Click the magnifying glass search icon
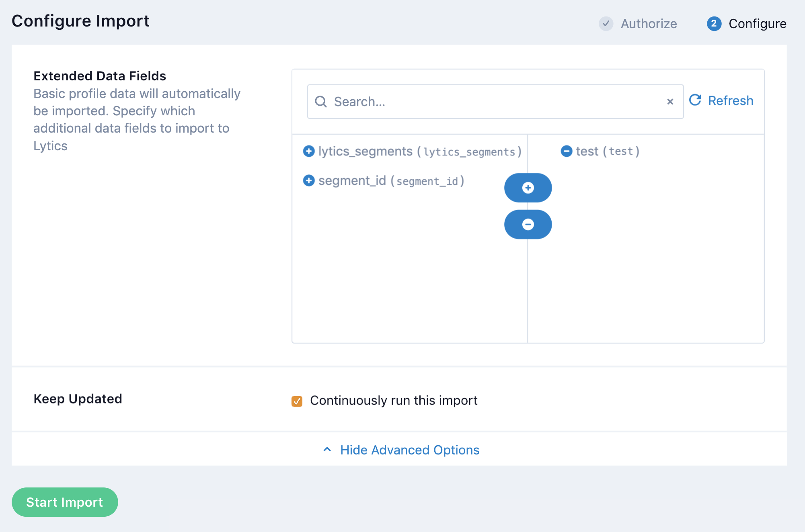The image size is (805, 532). tap(320, 102)
